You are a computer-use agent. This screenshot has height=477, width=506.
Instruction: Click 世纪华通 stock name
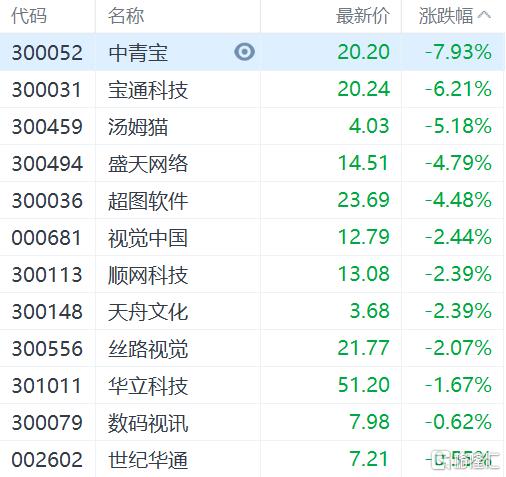click(148, 460)
